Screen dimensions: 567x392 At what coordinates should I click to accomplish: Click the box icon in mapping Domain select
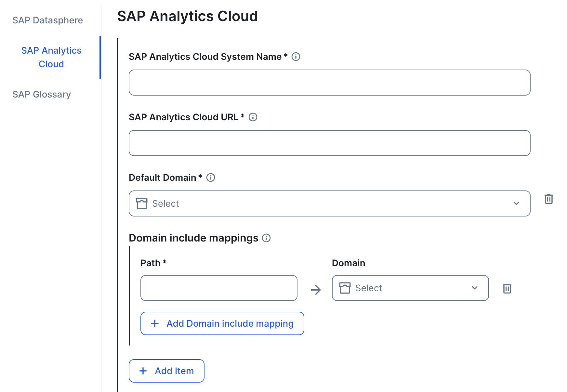[x=345, y=288]
